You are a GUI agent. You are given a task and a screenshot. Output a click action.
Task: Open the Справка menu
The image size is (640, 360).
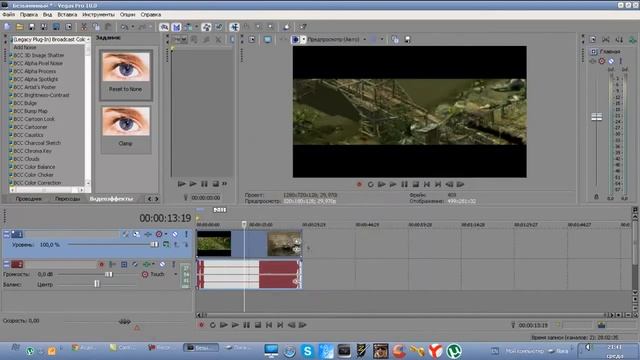(151, 14)
